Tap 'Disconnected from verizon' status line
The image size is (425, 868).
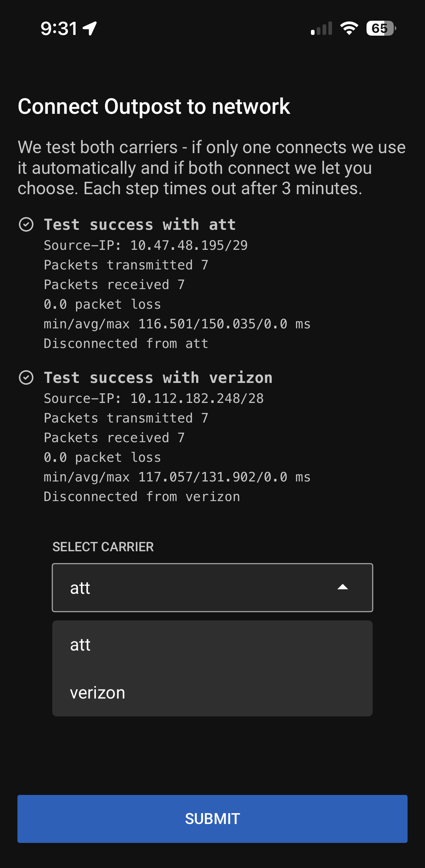(142, 497)
